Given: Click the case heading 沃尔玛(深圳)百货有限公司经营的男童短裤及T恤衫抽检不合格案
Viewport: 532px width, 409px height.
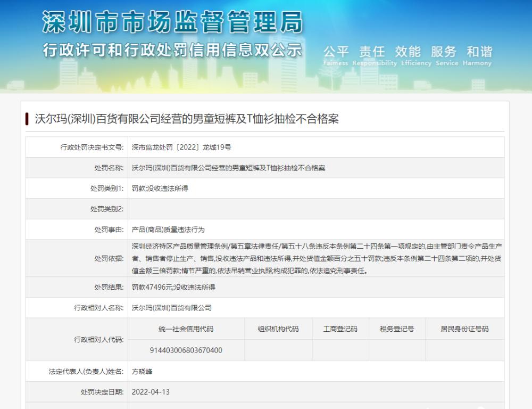Looking at the screenshot, I should [187, 119].
